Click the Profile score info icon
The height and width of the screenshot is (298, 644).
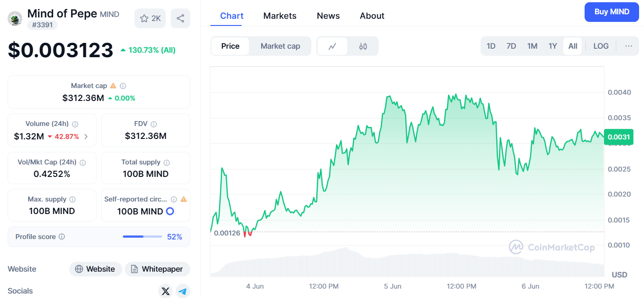pyautogui.click(x=62, y=236)
